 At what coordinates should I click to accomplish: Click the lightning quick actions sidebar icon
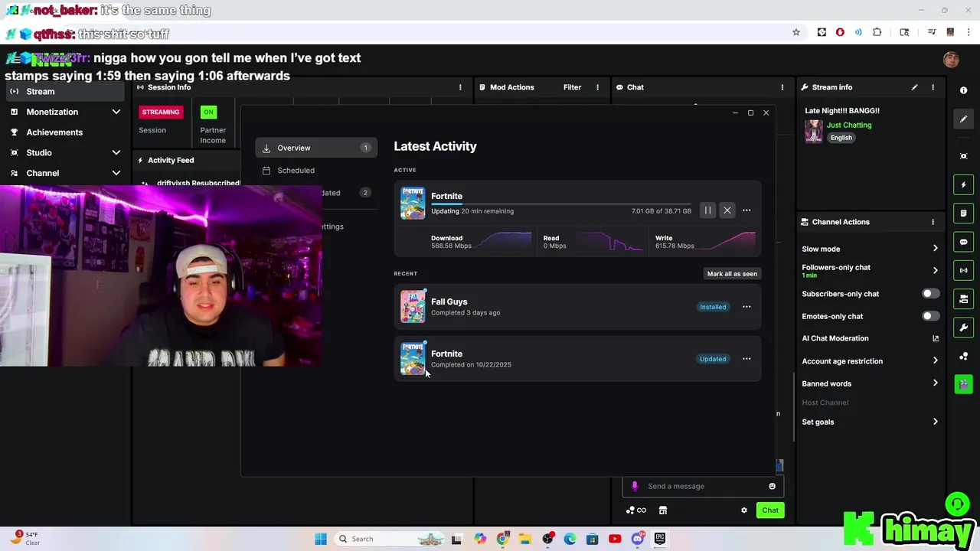pyautogui.click(x=963, y=184)
